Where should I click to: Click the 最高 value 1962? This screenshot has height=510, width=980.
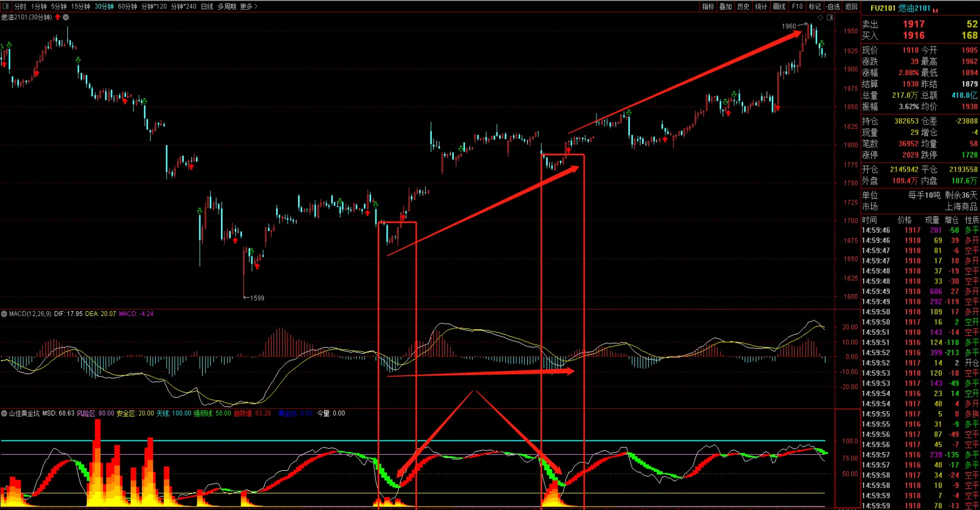point(970,61)
